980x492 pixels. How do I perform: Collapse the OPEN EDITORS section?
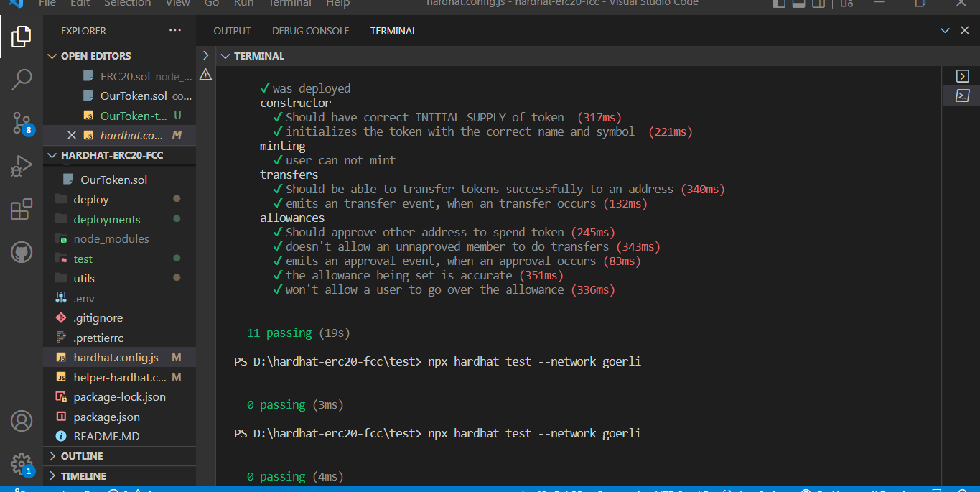[119, 56]
